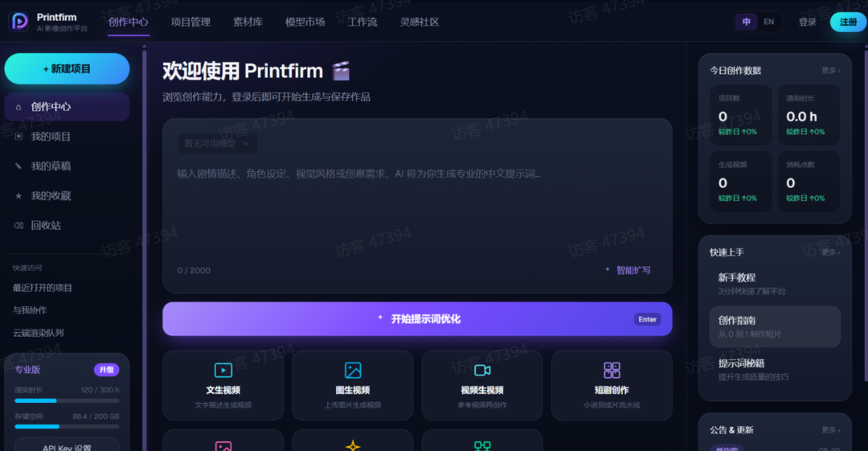Switch language to EN

769,22
